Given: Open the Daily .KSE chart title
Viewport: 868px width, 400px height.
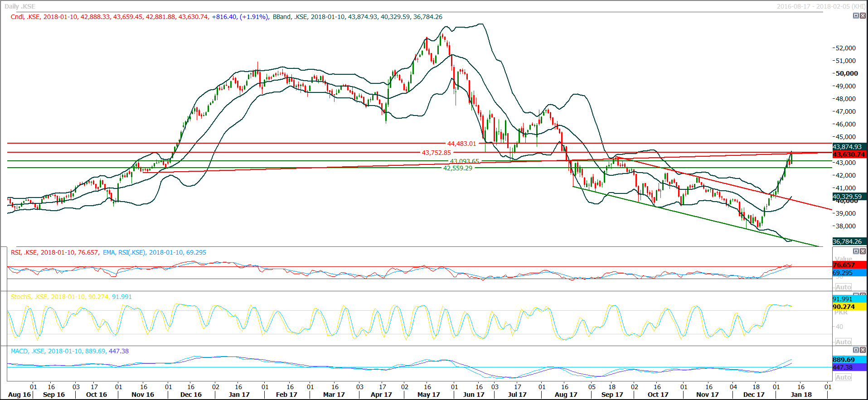Looking at the screenshot, I should tap(19, 6).
